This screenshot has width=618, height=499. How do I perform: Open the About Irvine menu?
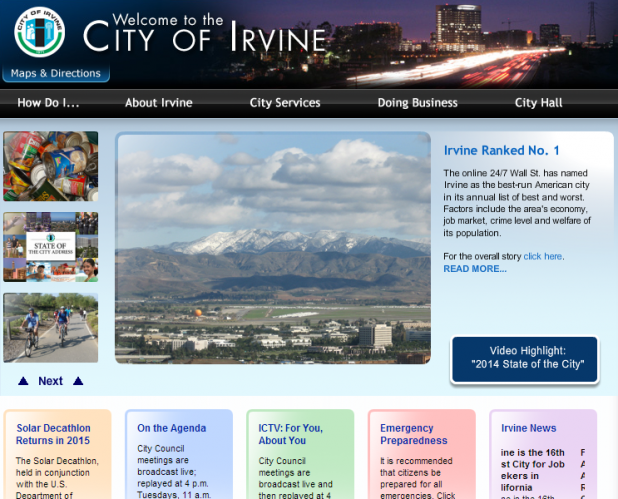(x=158, y=103)
